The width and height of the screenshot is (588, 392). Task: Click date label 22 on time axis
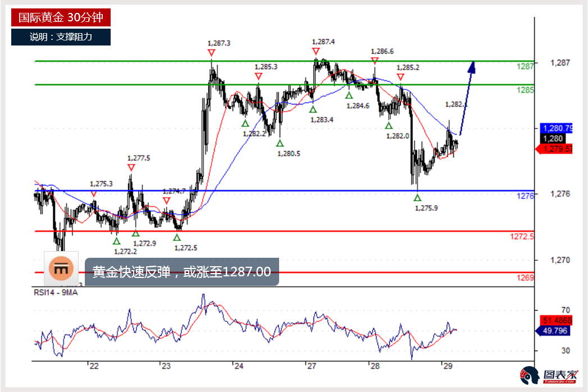coord(94,366)
